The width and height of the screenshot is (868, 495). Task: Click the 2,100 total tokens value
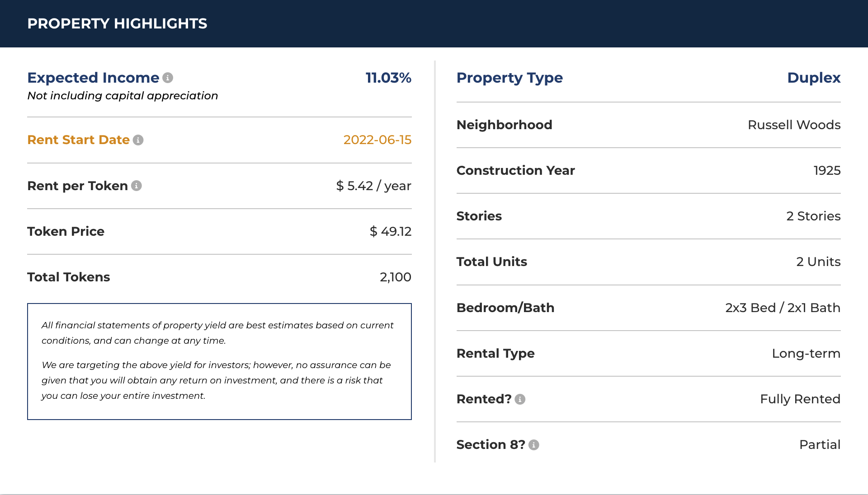tap(396, 277)
